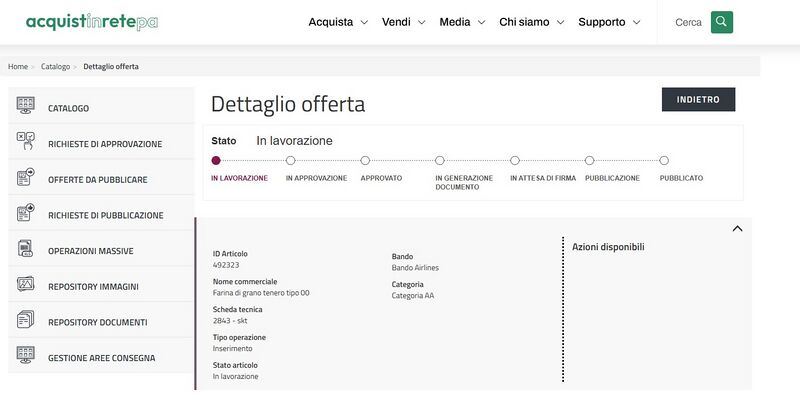This screenshot has width=800, height=404.
Task: Go to Home breadcrumb link
Action: (18, 66)
